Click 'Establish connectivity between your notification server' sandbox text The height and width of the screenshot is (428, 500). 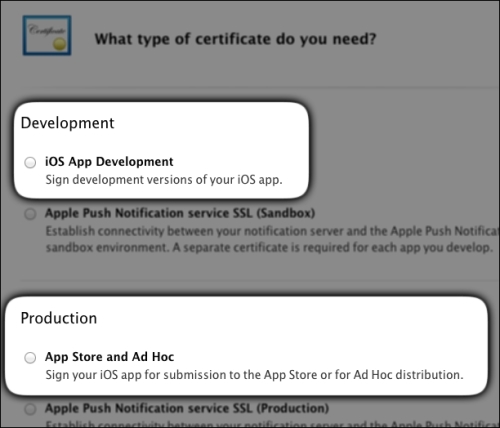[x=272, y=239]
